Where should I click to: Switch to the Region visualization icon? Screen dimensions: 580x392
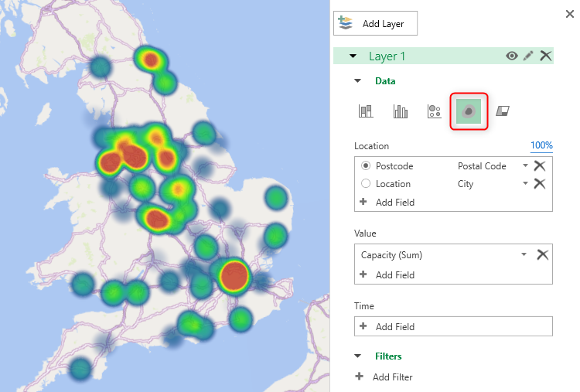[503, 111]
